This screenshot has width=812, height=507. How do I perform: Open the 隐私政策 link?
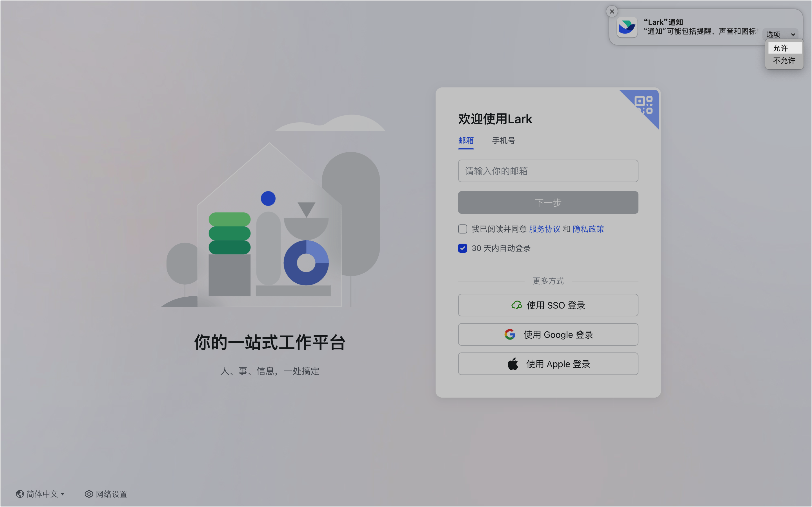[588, 229]
